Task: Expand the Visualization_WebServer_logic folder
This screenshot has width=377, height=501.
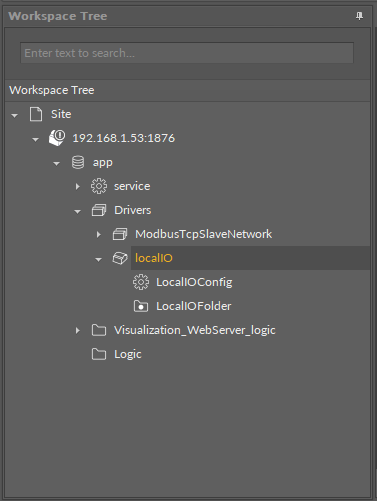Action: tap(77, 330)
